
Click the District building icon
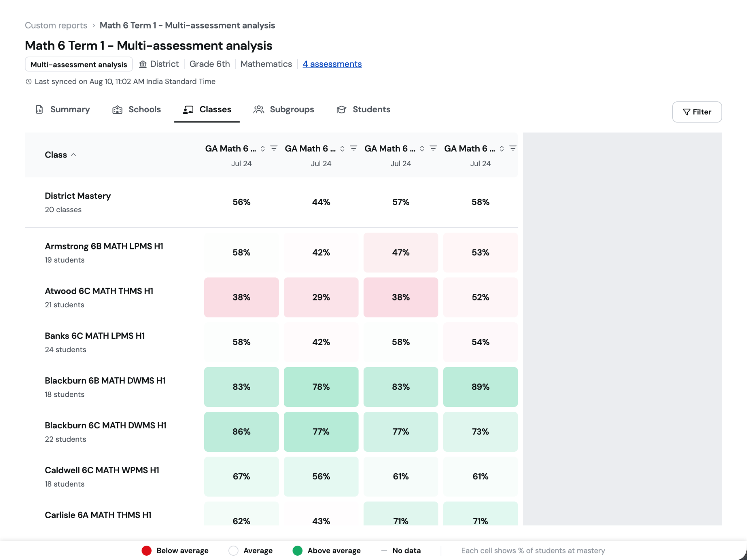(x=143, y=64)
